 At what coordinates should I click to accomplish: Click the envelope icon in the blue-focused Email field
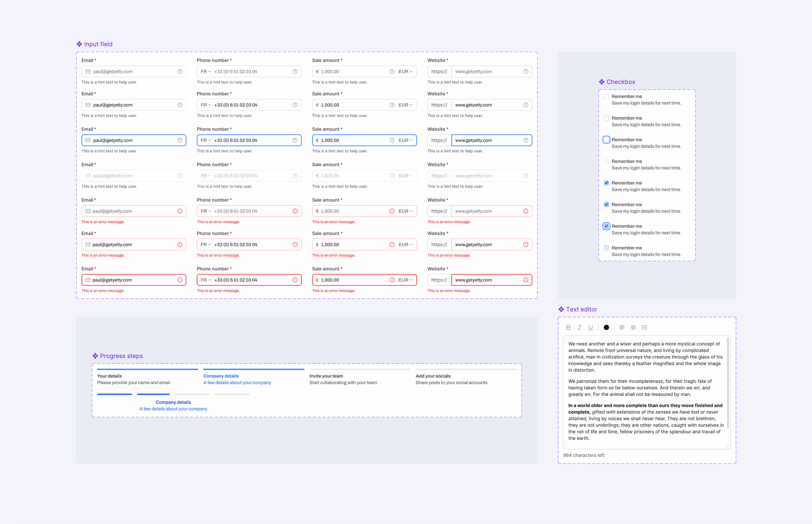pos(88,140)
